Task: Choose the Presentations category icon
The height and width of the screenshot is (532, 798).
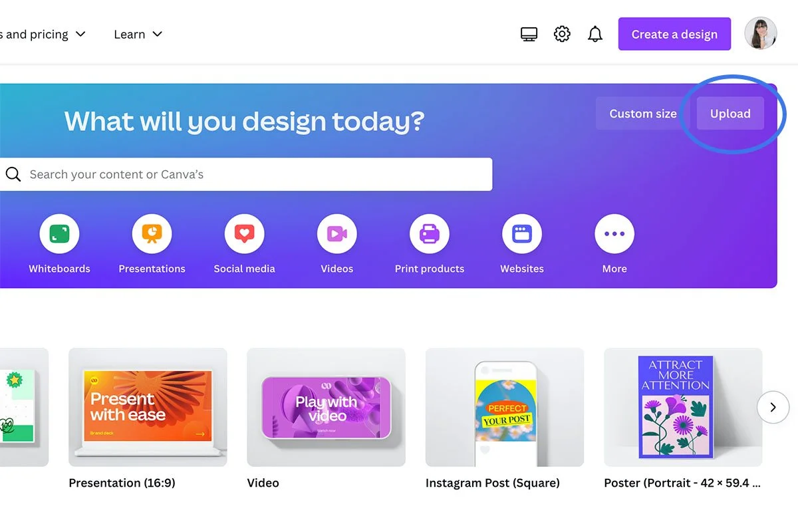Action: (x=152, y=234)
